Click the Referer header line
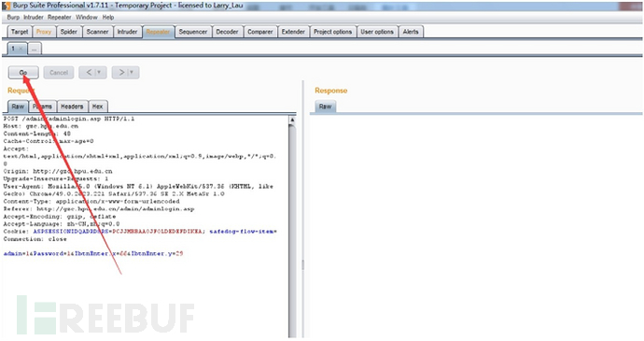Screen dimensions: 644x341 click(99, 209)
